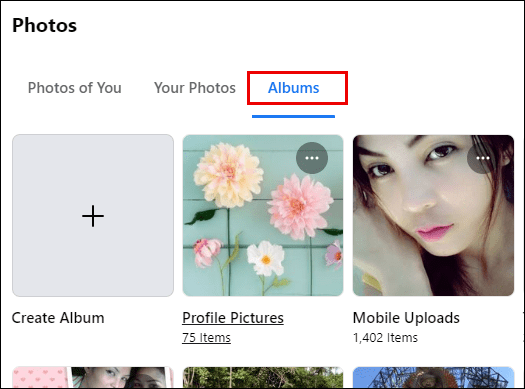525x389 pixels.
Task: Switch to the Photos of You tab
Action: (x=74, y=88)
